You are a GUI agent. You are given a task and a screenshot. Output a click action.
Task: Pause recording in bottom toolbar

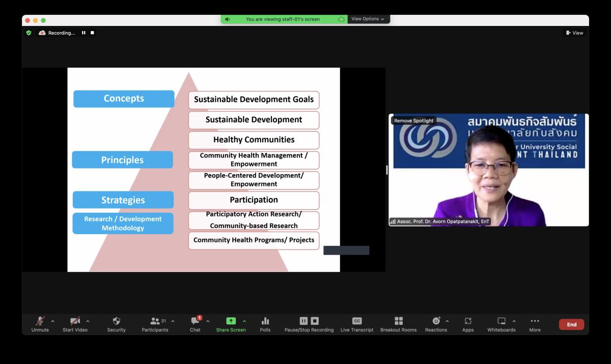303,321
